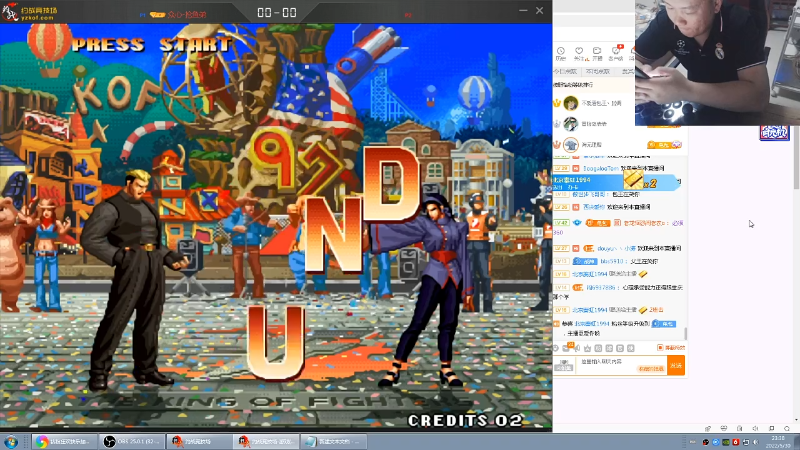Click the orange send button
800x450 pixels.
point(676,365)
